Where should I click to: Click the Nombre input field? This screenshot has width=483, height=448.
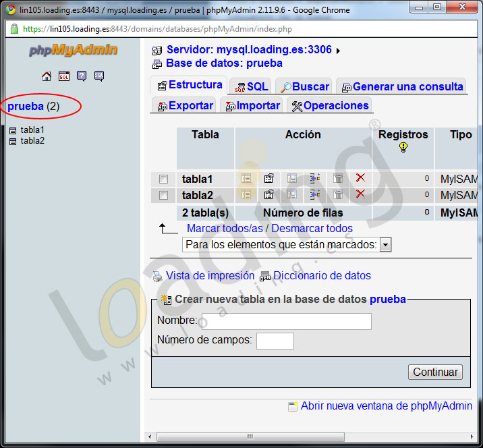tap(287, 321)
